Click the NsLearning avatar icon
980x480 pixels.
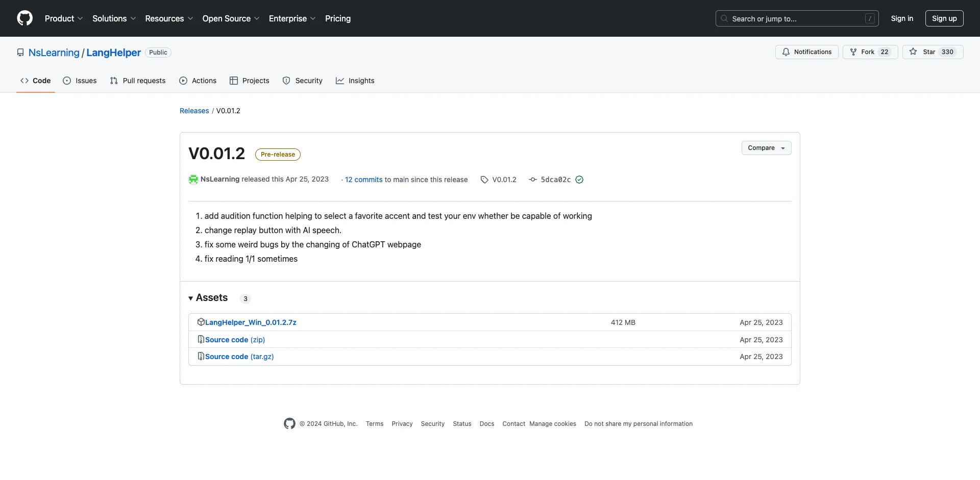193,180
